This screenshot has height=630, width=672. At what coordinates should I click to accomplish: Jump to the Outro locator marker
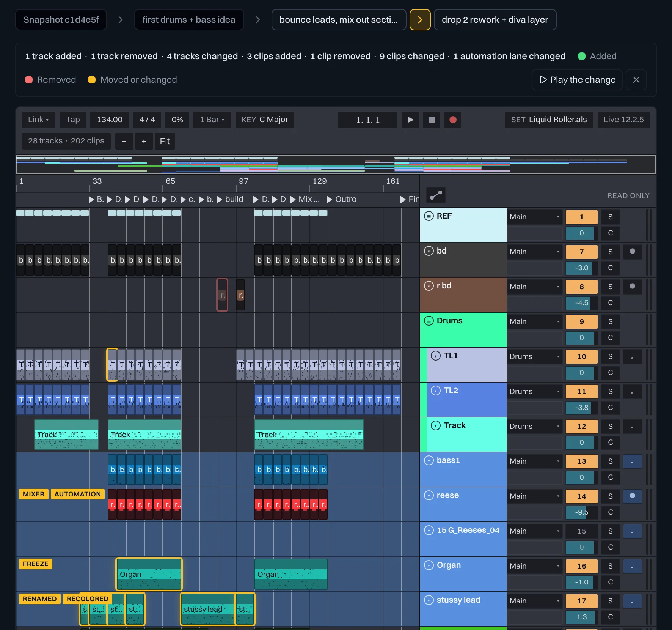(342, 199)
